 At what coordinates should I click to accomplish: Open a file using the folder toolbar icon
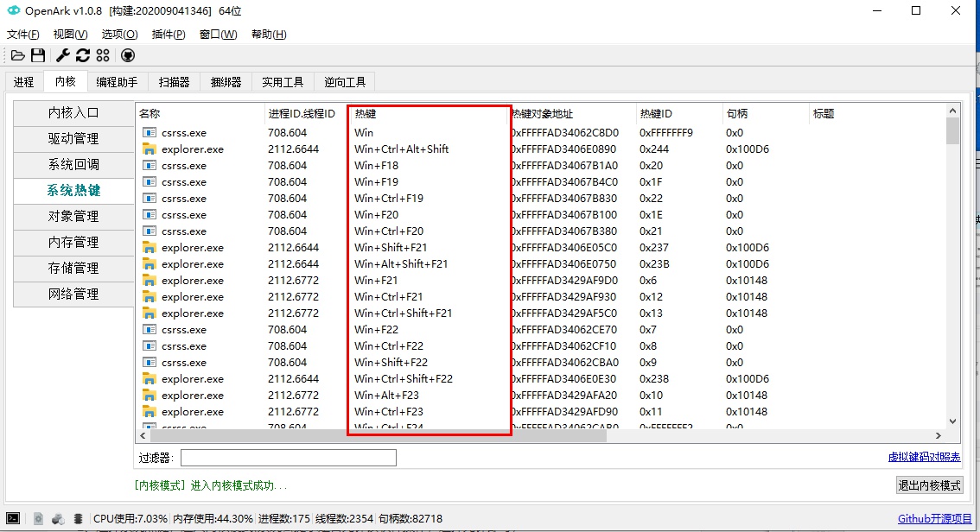pos(18,54)
